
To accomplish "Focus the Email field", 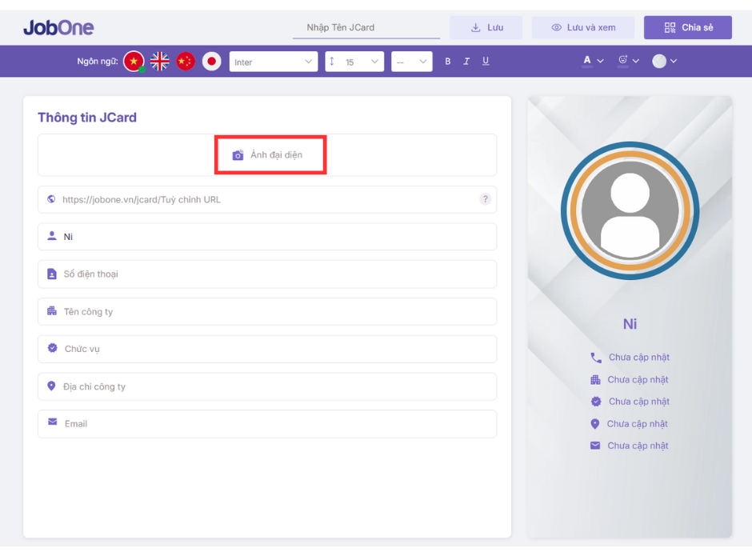I will [x=267, y=424].
